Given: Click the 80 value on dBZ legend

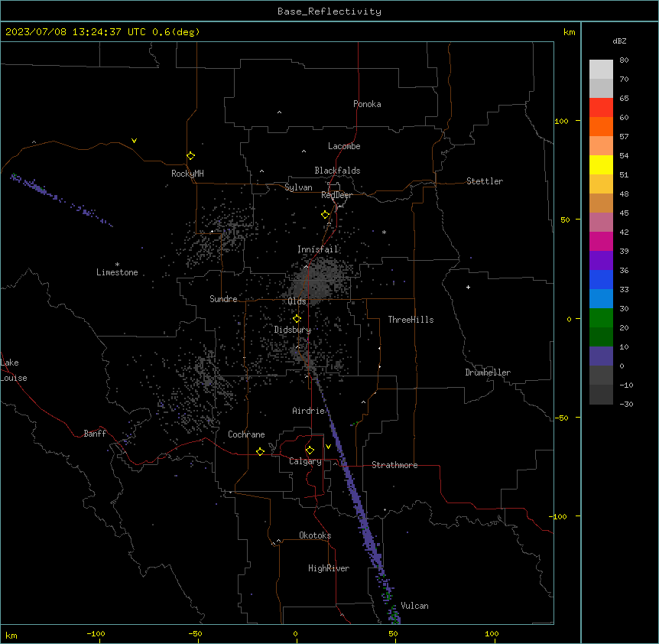Looking at the screenshot, I should coord(624,60).
